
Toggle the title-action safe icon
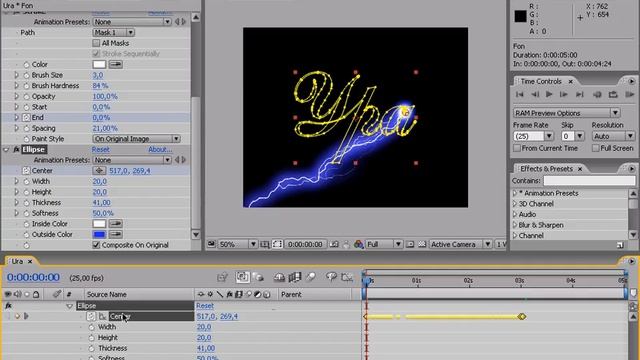[x=264, y=244]
